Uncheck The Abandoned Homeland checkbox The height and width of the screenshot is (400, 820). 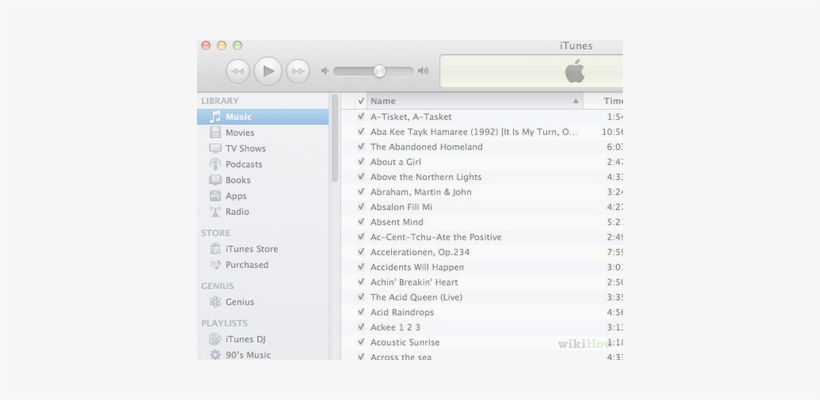point(361,146)
